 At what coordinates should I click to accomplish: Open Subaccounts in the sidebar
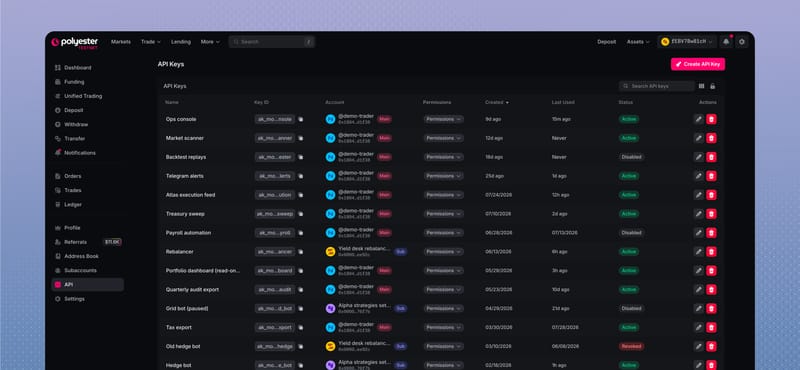[x=88, y=270]
